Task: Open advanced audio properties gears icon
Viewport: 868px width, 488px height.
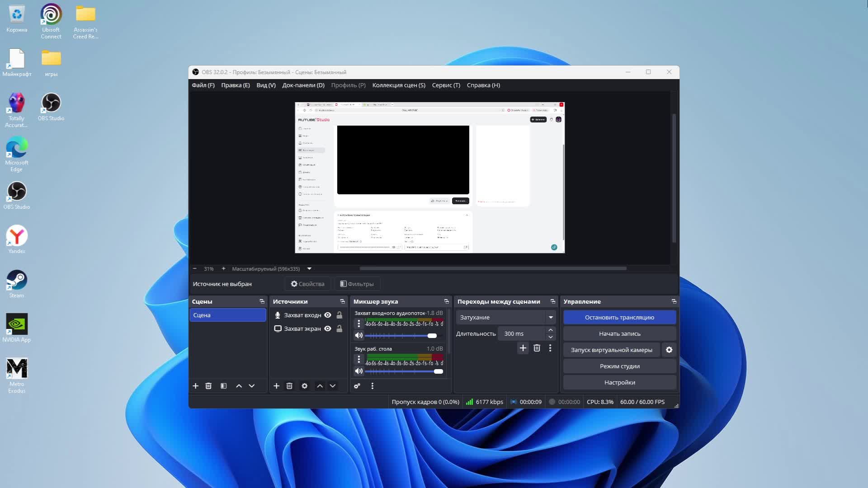Action: click(357, 386)
